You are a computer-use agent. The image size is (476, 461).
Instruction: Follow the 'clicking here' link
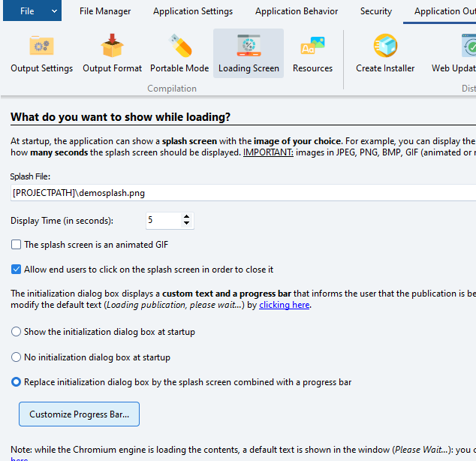[284, 306]
